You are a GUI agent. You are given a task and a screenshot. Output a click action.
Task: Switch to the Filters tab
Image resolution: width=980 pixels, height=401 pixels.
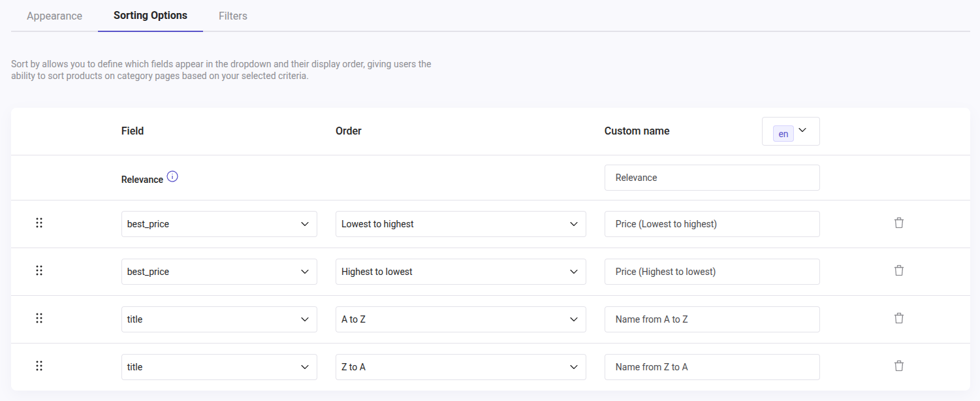point(233,16)
